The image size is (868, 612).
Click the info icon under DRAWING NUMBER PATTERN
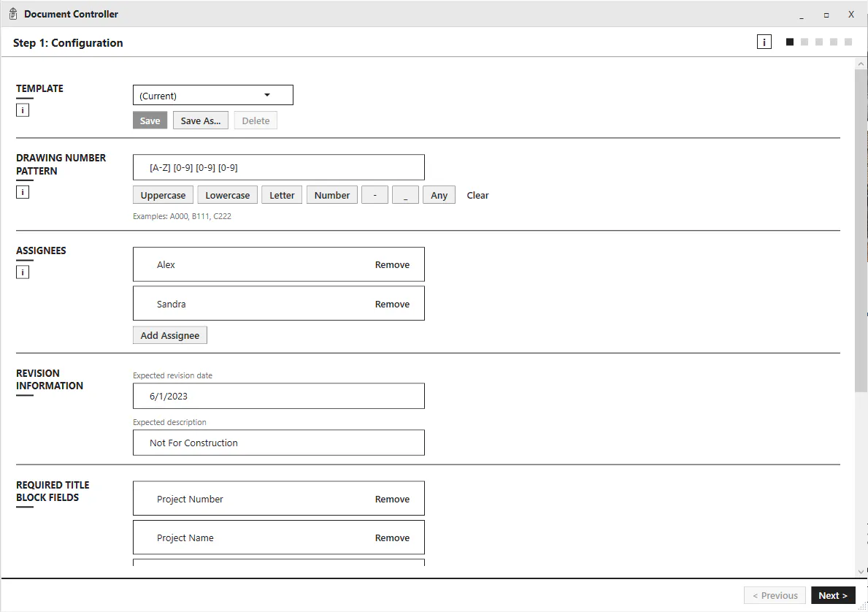click(x=23, y=192)
